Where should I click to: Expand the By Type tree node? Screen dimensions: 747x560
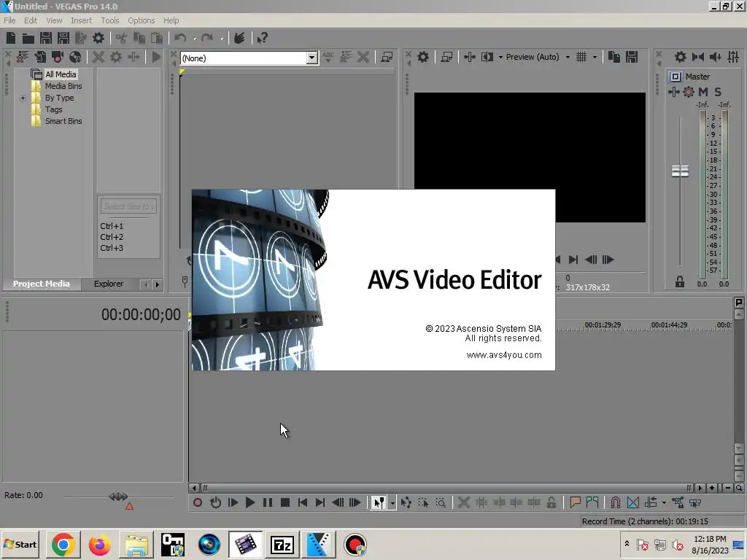[23, 98]
